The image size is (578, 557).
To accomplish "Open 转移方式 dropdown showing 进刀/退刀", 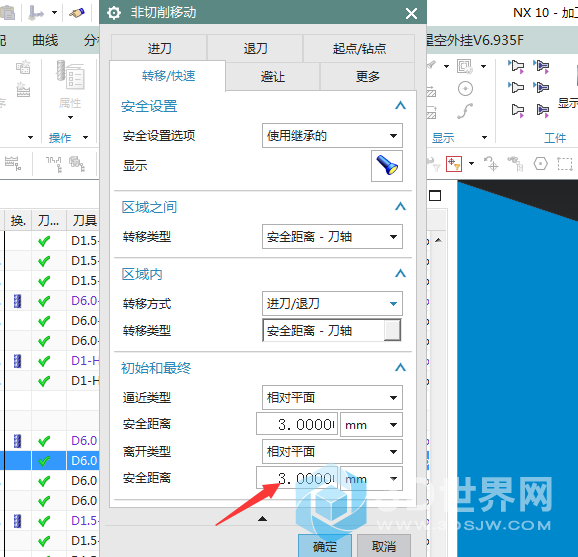I will 332,303.
